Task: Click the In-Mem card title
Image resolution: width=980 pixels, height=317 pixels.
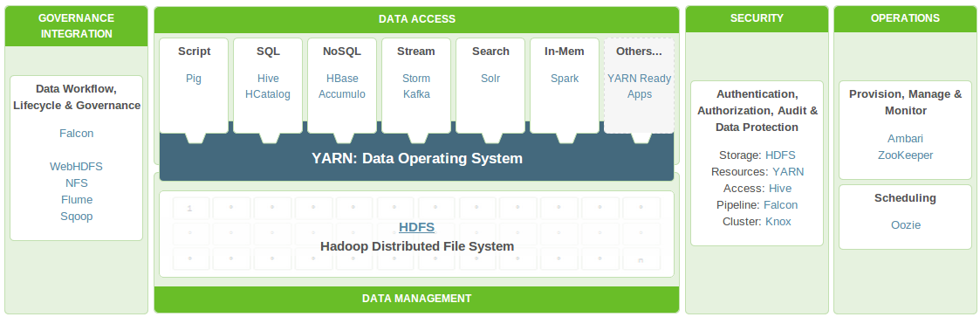Action: [565, 52]
